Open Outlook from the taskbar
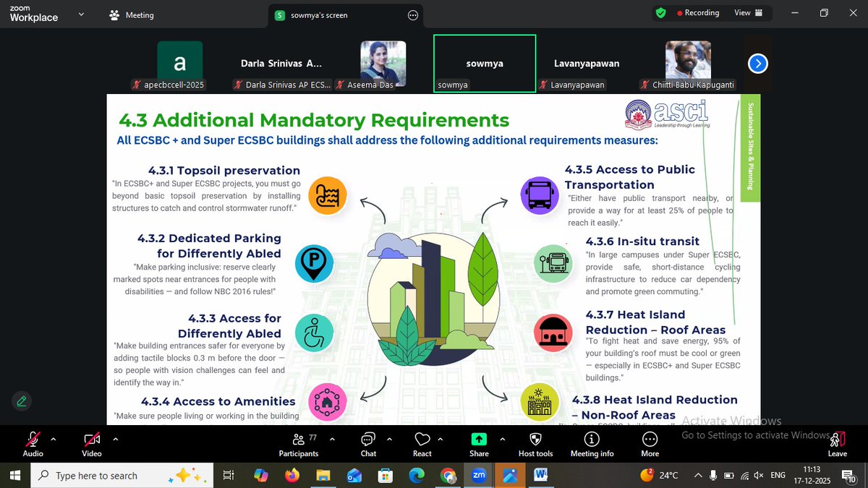The width and height of the screenshot is (868, 488). point(354,475)
